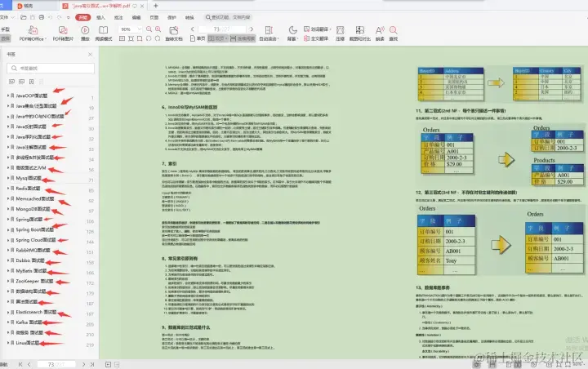Click the open-folder icon in quick toolbar
This screenshot has height=369, width=588.
pos(23,17)
